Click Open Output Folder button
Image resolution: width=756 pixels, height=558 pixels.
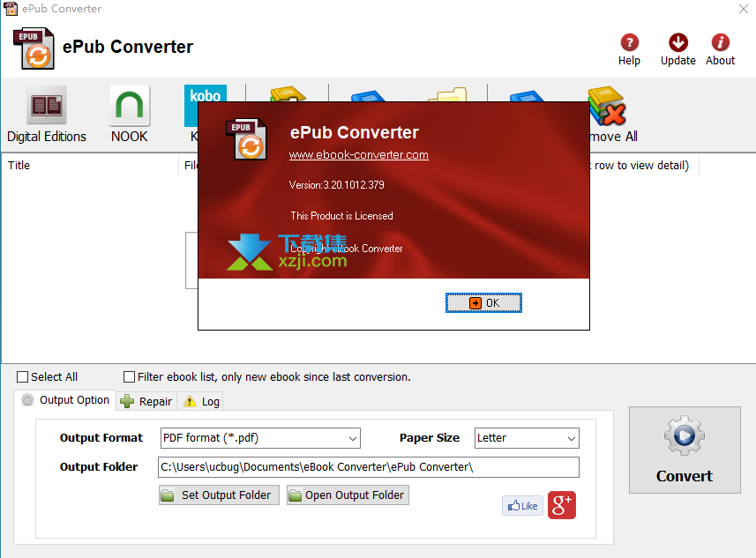348,495
